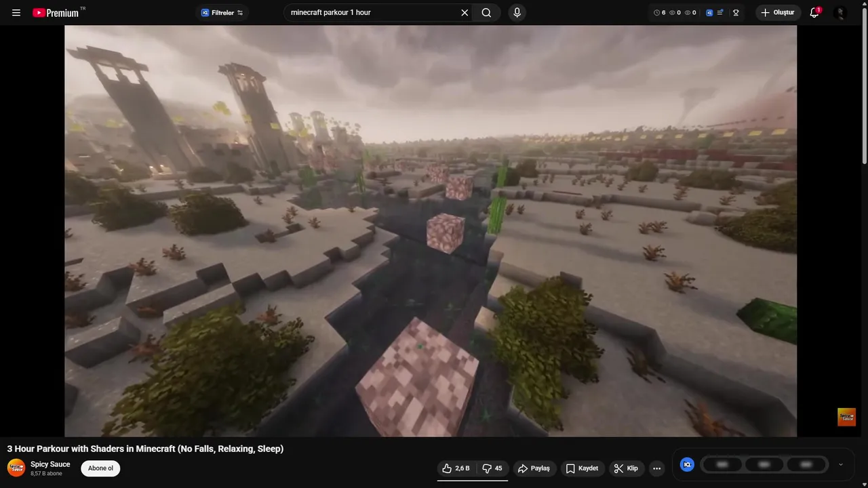Screen dimensions: 868x488
Task: Click the Minecraft parkour video player
Action: (x=431, y=231)
